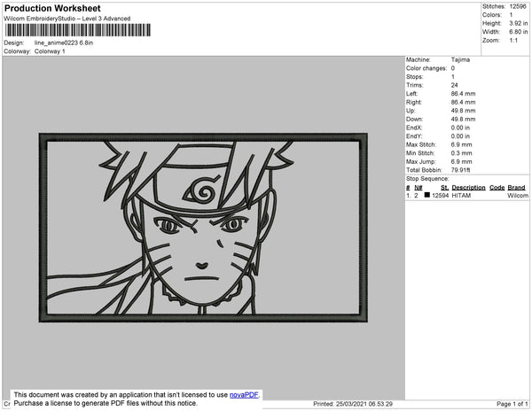Select the Machine value Tajima
The height and width of the screenshot is (411, 532).
pyautogui.click(x=460, y=59)
